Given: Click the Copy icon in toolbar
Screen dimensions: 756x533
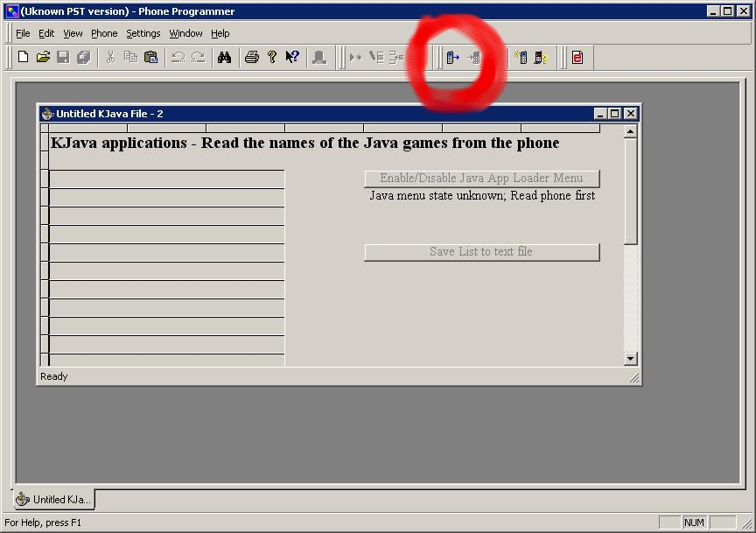Looking at the screenshot, I should (x=130, y=58).
